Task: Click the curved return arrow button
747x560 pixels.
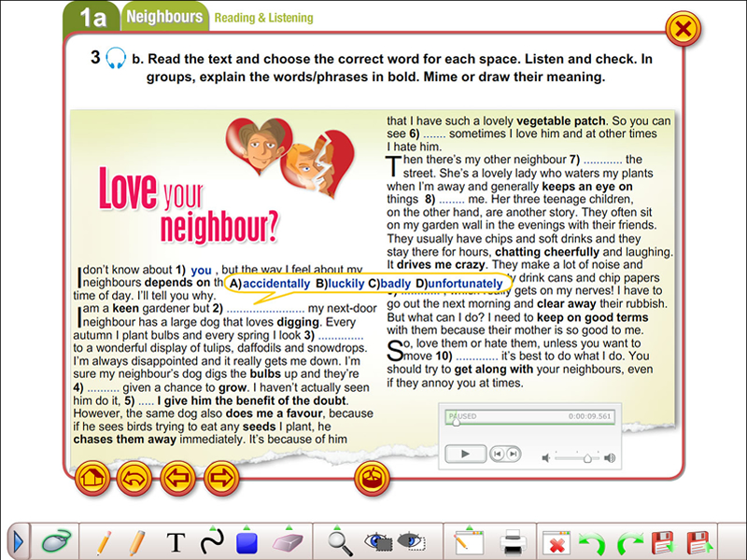Action: click(x=135, y=480)
